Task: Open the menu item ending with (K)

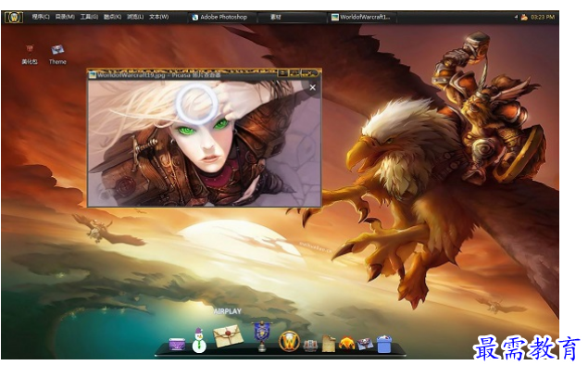Action: click(x=112, y=17)
